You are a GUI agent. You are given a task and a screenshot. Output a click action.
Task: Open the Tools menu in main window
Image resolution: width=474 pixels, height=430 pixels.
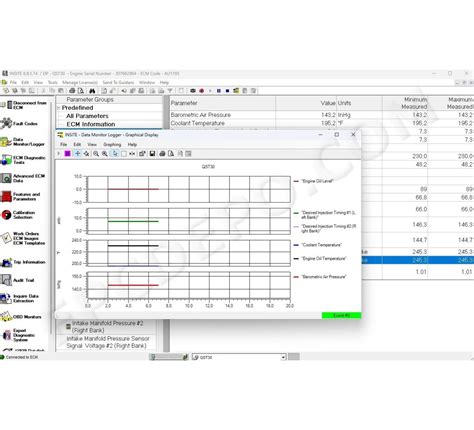53,82
